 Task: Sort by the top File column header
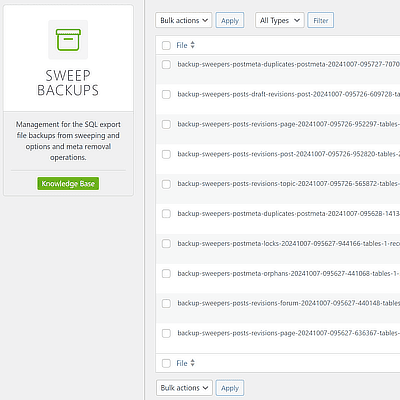pyautogui.click(x=182, y=45)
